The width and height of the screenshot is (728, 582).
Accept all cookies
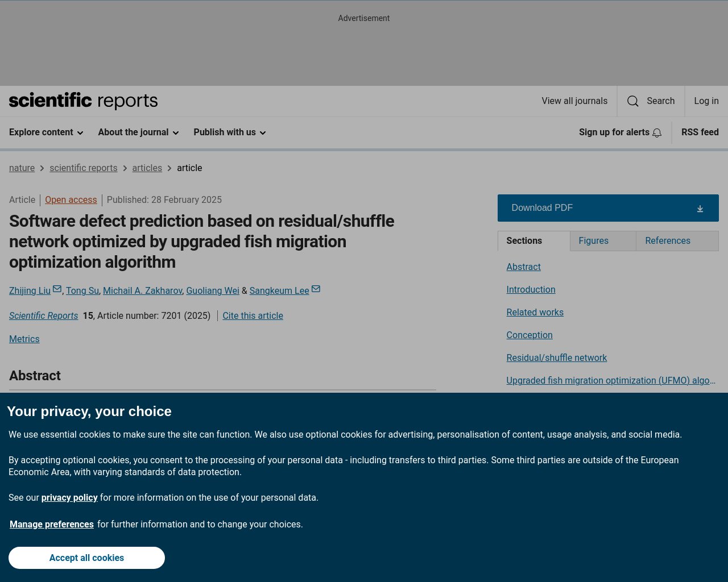pyautogui.click(x=86, y=558)
